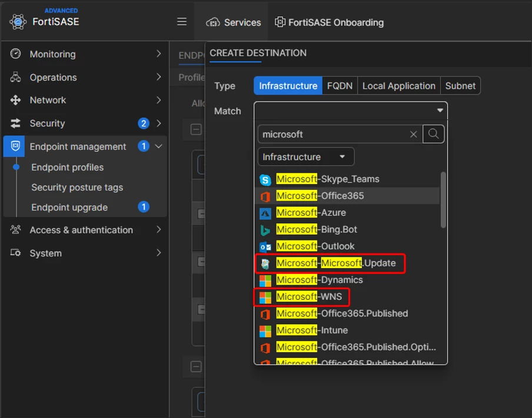Click the Outlook icon in the list
532x418 pixels.
265,247
